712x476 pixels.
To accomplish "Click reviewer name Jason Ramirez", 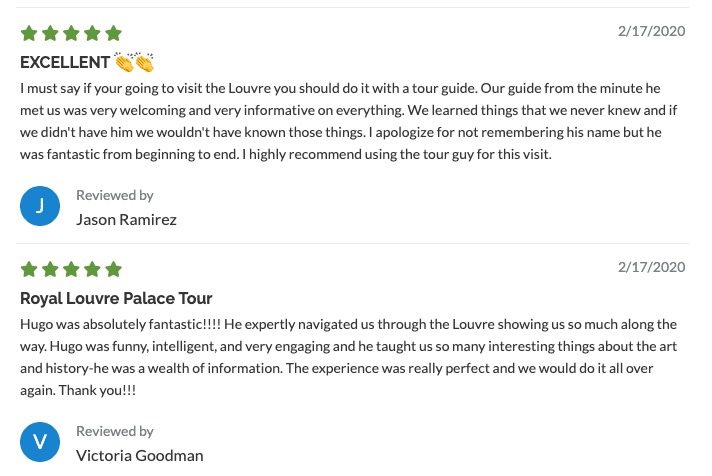I will tap(126, 219).
